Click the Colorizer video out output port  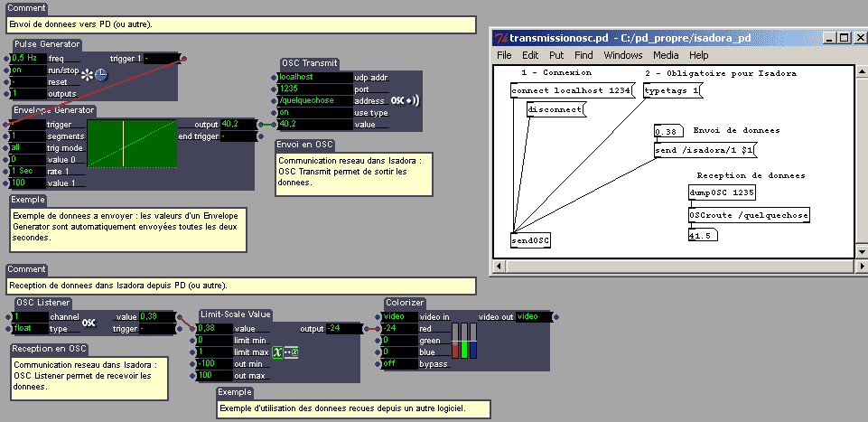point(555,317)
